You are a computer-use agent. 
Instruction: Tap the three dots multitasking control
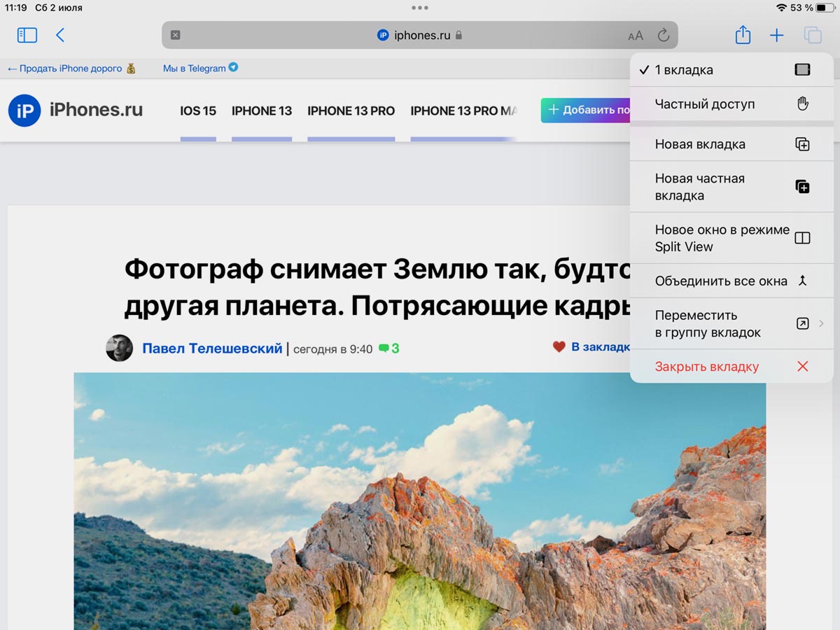tap(420, 8)
